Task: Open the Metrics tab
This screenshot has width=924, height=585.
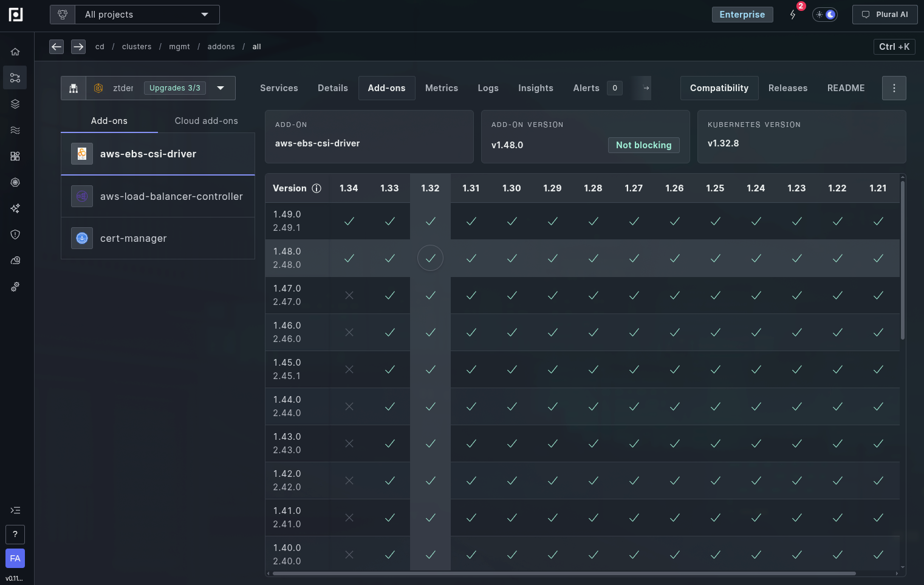Action: pos(441,88)
